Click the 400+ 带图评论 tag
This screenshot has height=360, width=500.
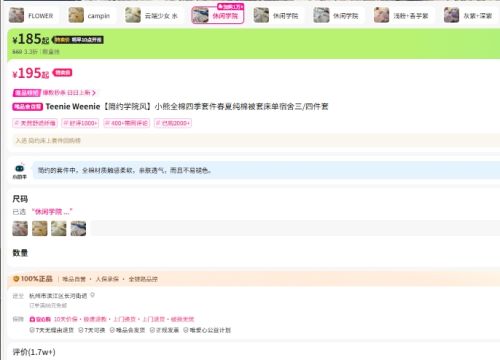tap(126, 123)
